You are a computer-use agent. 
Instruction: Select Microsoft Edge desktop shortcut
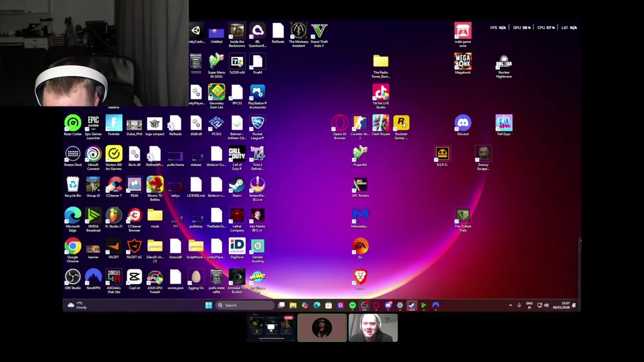[72, 219]
